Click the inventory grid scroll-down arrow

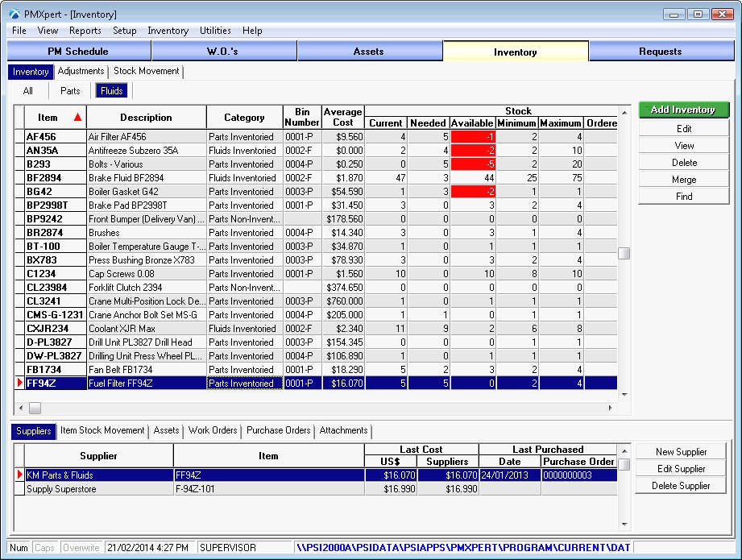click(x=624, y=394)
